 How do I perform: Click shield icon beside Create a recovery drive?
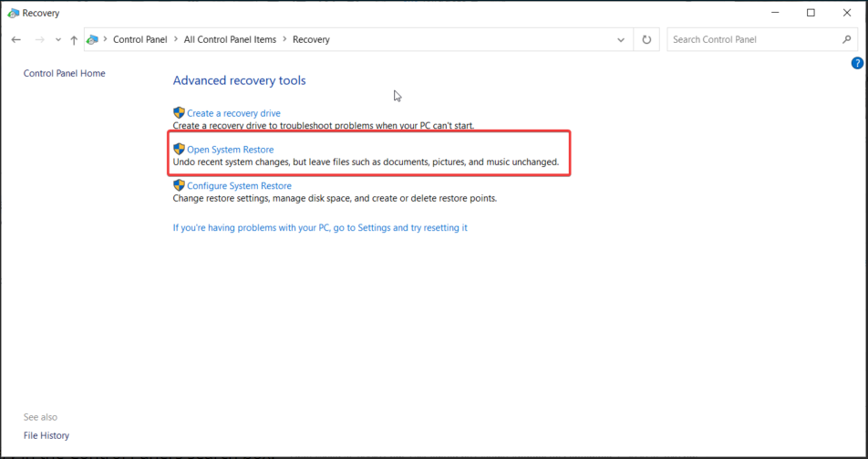coord(179,113)
